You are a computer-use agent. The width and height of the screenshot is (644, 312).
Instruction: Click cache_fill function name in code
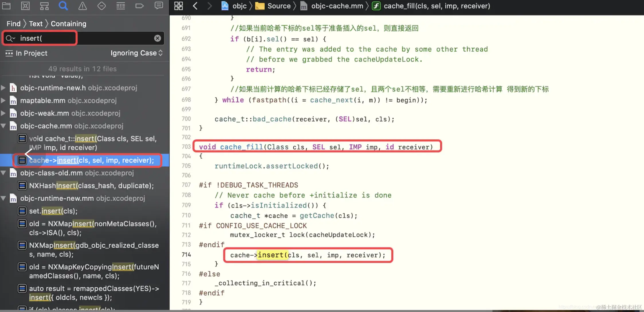(x=242, y=147)
